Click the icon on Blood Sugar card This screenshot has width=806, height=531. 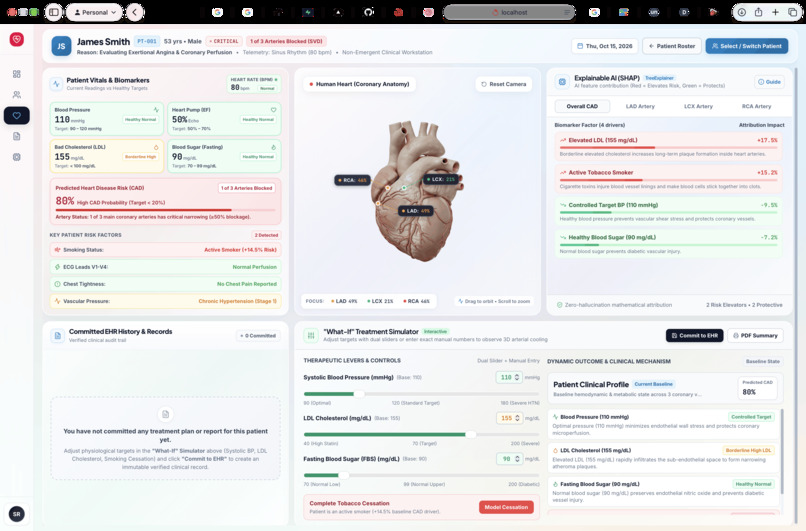(273, 148)
